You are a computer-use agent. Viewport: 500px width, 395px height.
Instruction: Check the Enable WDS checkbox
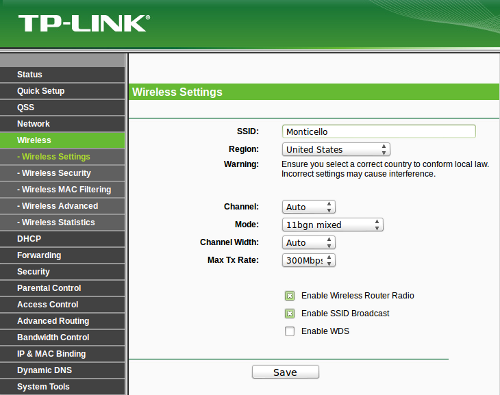[290, 331]
